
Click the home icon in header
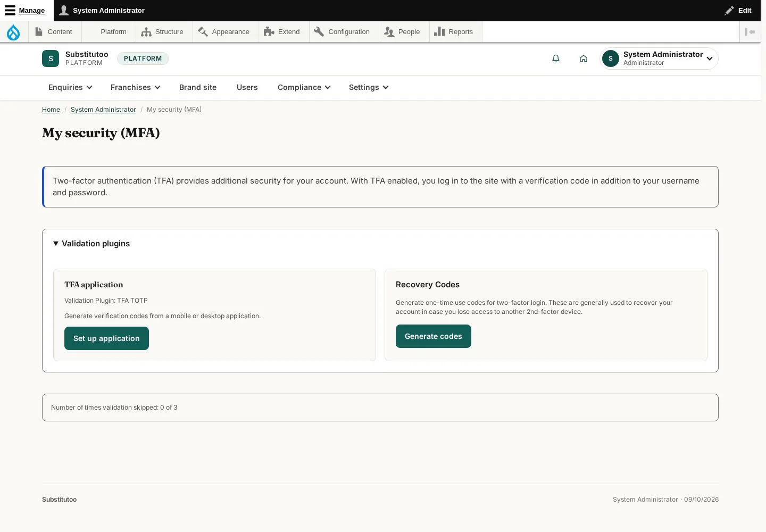click(x=584, y=59)
